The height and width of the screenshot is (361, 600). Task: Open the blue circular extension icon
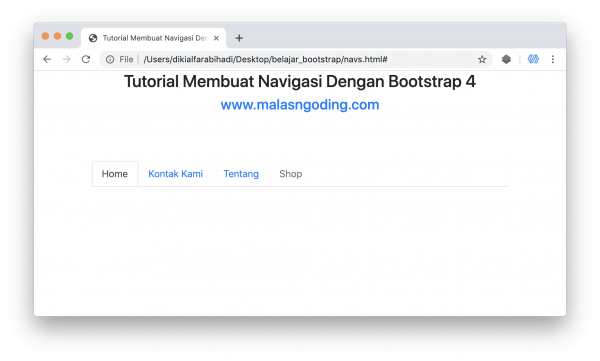pos(533,59)
